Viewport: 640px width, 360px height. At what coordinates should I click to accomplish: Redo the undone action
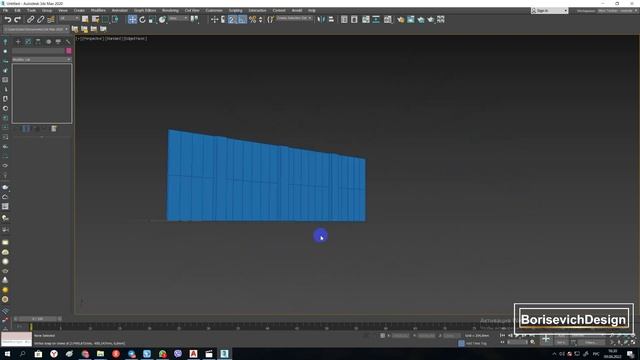17,20
